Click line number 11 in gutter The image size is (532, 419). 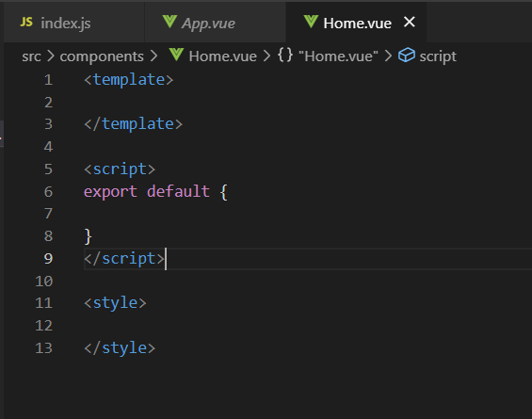(x=43, y=303)
